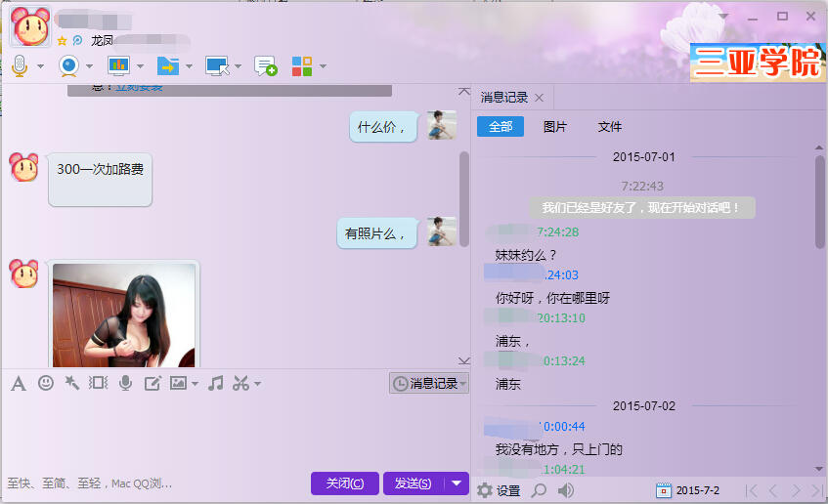Expand the applications grid dropdown arrow

[323, 66]
